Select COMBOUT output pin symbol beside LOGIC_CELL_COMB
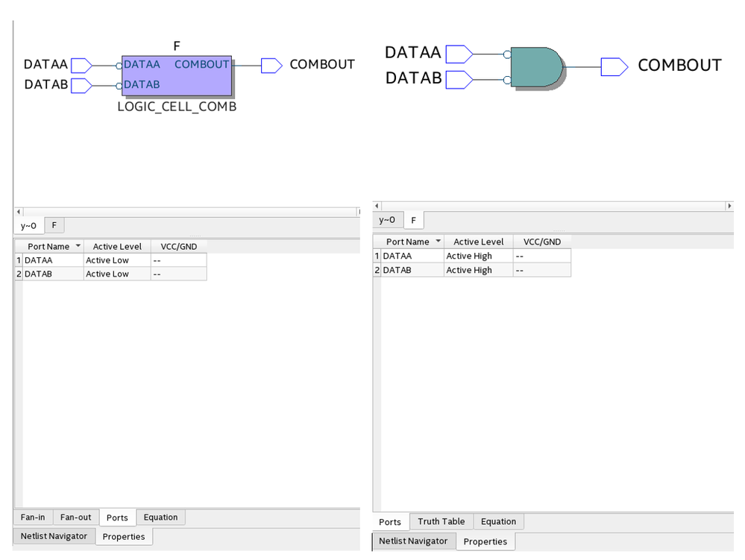Image resolution: width=745 pixels, height=560 pixels. [x=271, y=65]
